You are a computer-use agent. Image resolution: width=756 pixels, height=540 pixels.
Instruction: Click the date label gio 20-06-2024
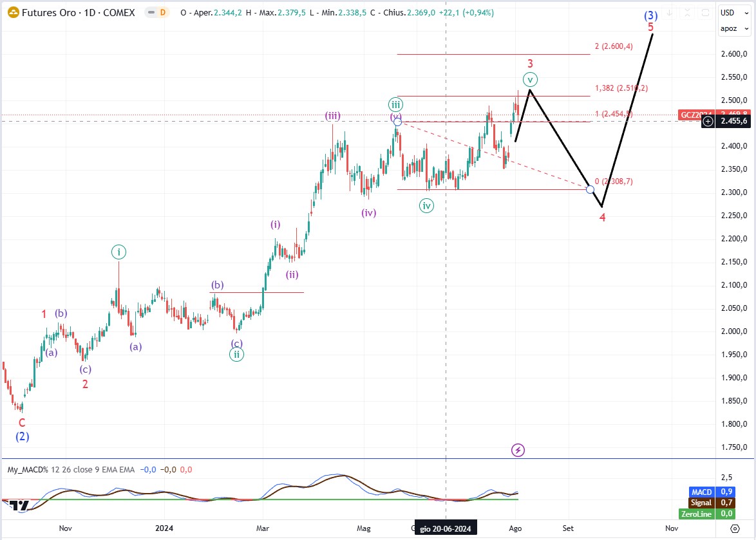coord(446,528)
